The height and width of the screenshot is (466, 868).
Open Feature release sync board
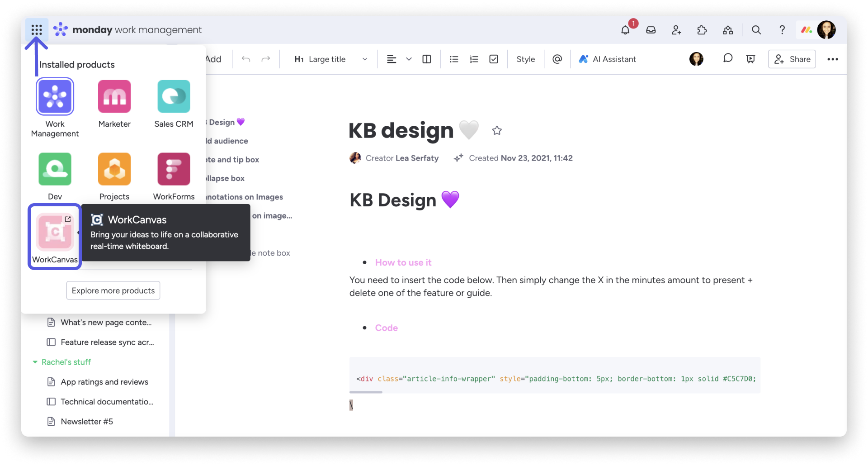point(101,342)
